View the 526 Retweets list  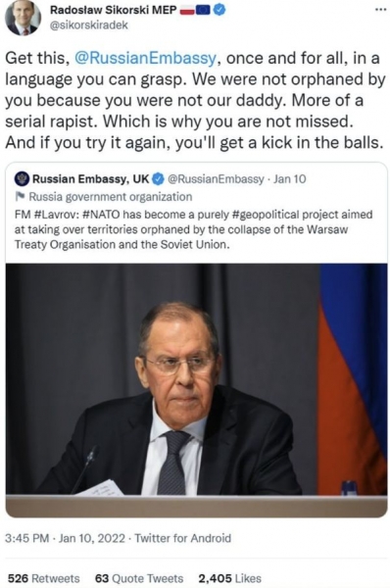(44, 578)
